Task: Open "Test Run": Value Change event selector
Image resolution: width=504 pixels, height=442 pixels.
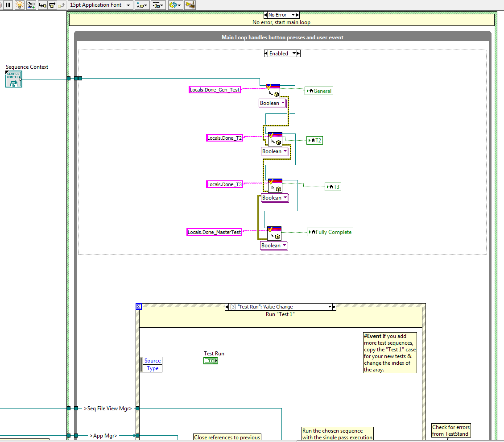Action: pyautogui.click(x=280, y=307)
